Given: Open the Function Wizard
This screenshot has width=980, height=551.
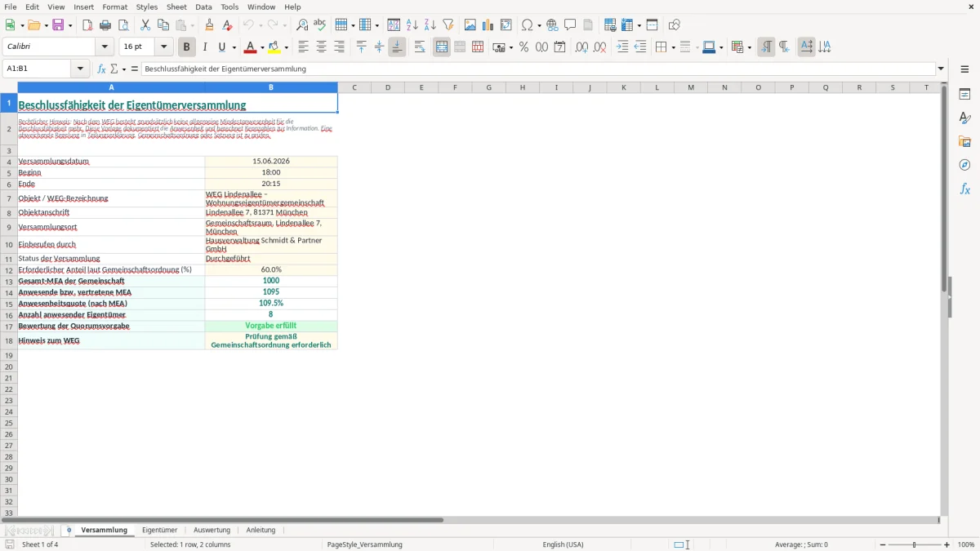Looking at the screenshot, I should pyautogui.click(x=101, y=69).
